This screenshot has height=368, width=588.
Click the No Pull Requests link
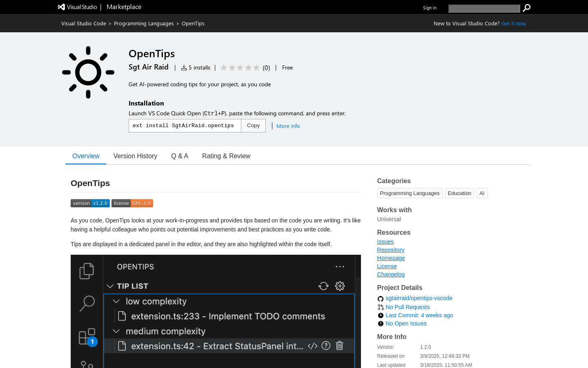coord(408,307)
